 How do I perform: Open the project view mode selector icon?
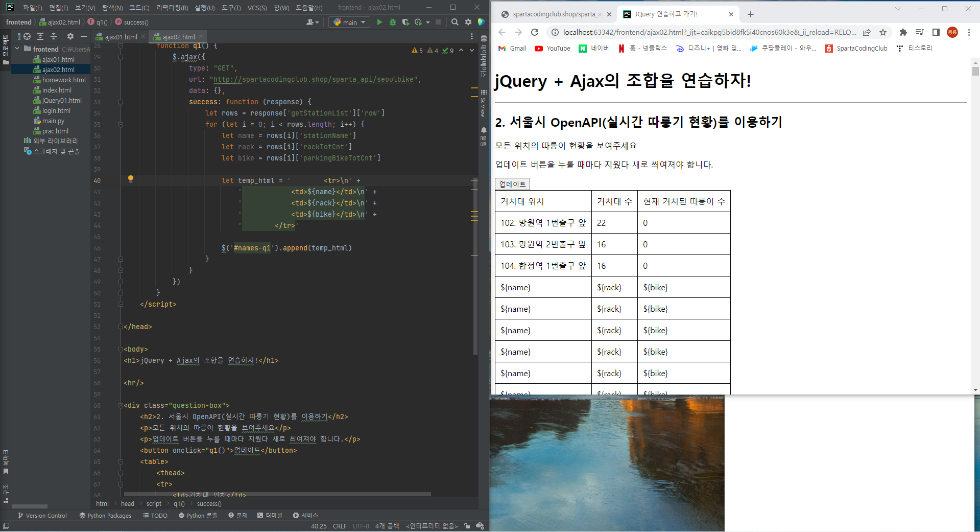(x=19, y=36)
